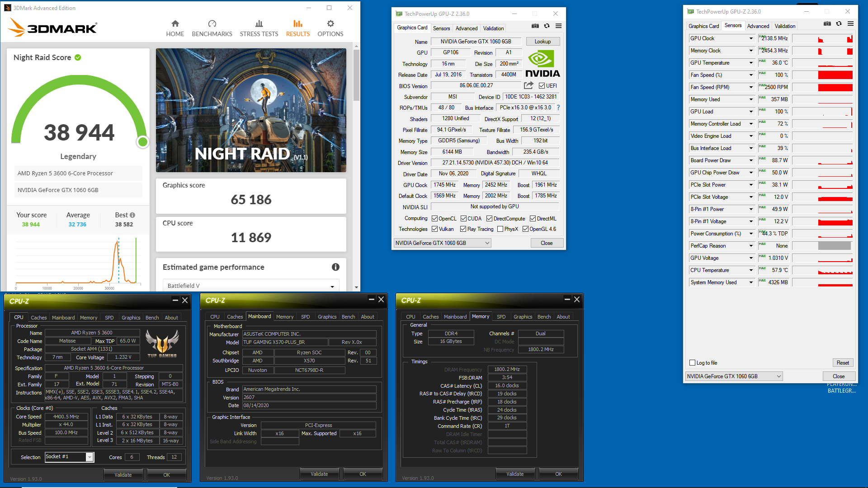Click Close in GPU-Z Graphics Card window

coord(547,243)
